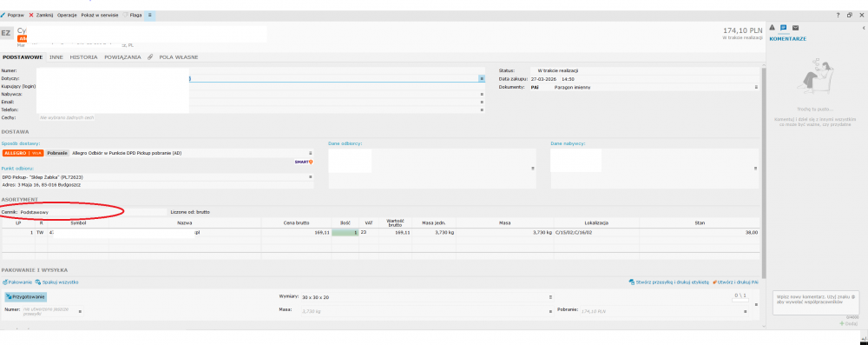Click the EZ avatar badge
Image resolution: width=868 pixels, height=345 pixels.
click(6, 33)
